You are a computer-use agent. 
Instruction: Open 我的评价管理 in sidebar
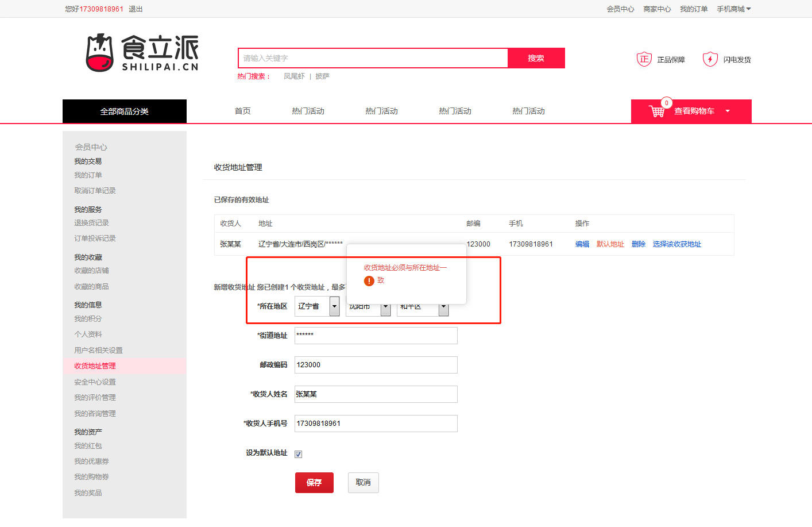95,398
